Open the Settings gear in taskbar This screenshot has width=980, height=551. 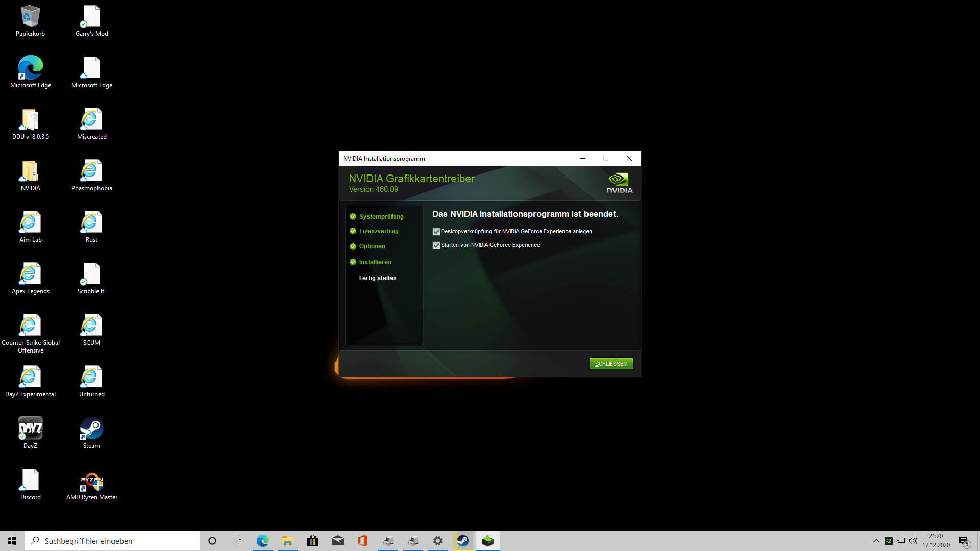point(438,541)
